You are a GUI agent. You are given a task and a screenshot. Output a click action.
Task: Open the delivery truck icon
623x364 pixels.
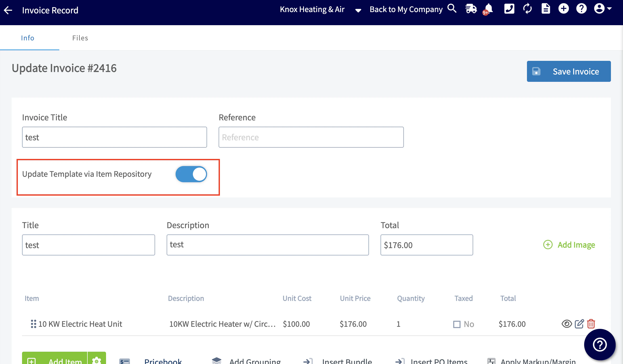pos(471,9)
